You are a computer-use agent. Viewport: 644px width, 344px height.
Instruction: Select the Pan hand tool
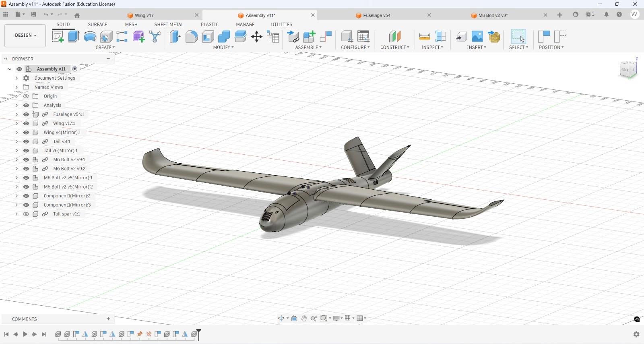pos(304,318)
